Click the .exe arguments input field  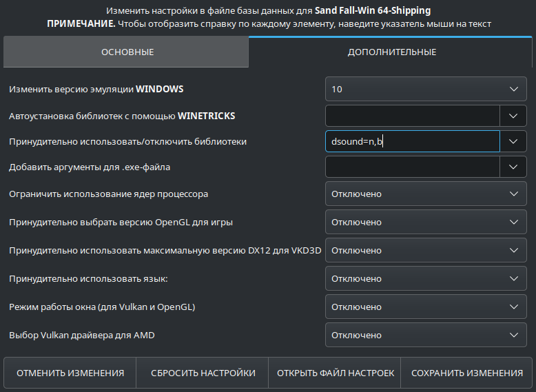click(x=412, y=167)
